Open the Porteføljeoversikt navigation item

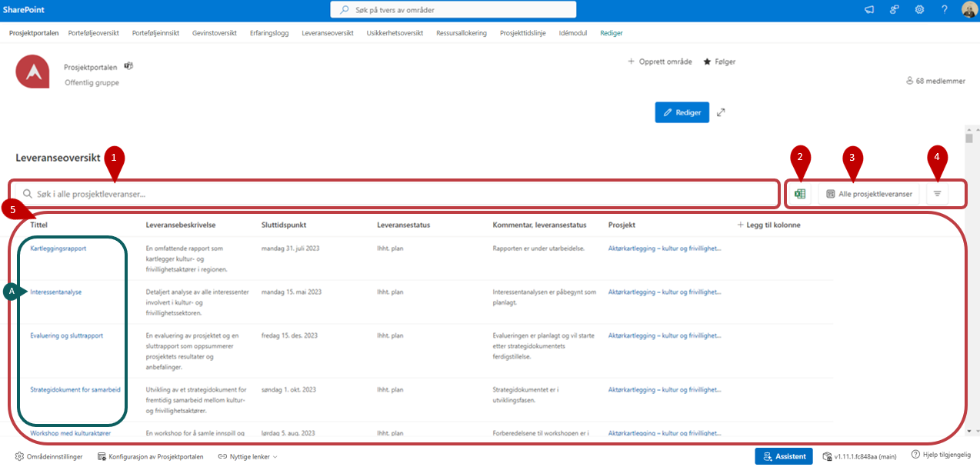tap(95, 33)
